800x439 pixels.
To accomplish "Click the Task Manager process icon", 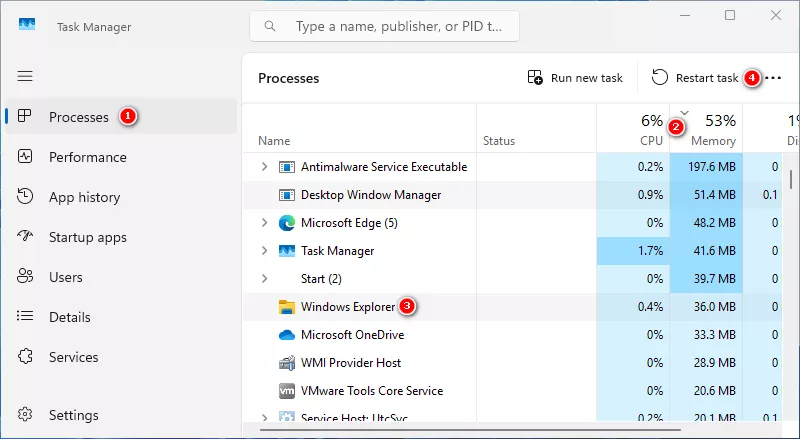I will coord(287,251).
